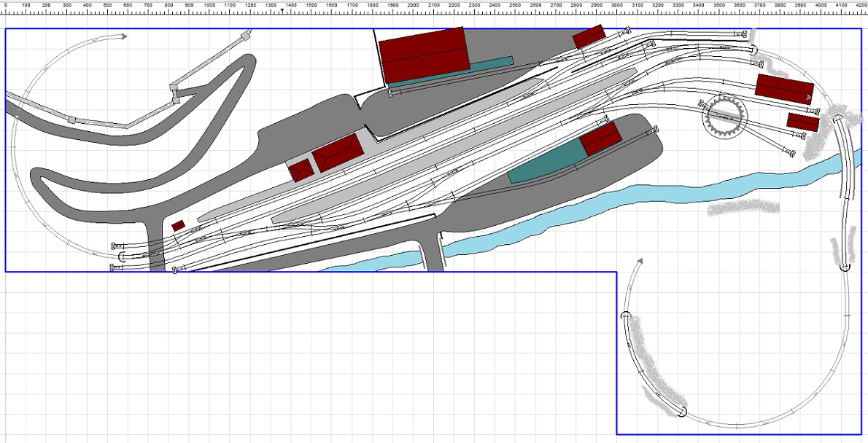
Task: Select the buffer stop below the large top building
Action: [392, 94]
